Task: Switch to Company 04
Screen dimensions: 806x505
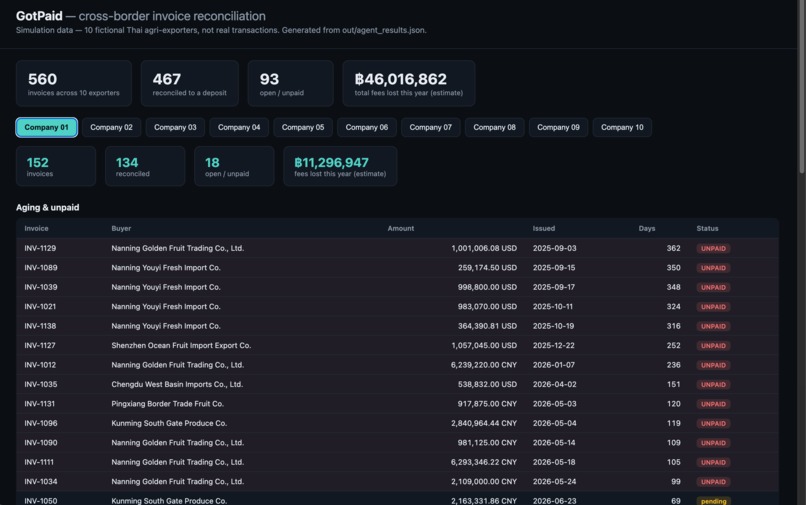Action: 239,128
